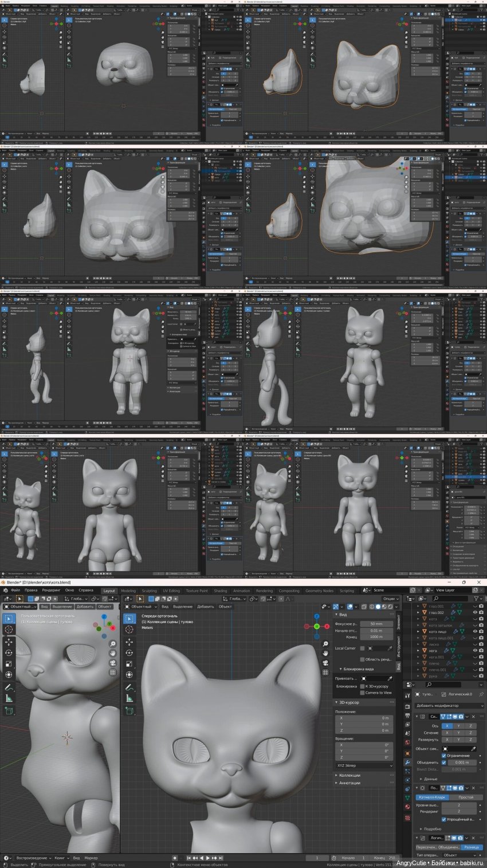Viewport: 487px width, 868px height.
Task: Click the Добавить menu in the left viewport
Action: pos(85,607)
